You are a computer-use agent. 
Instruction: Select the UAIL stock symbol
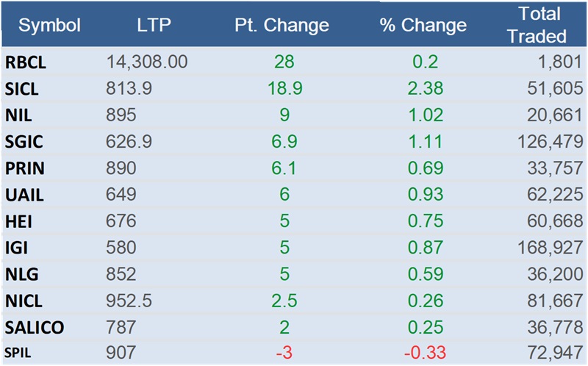click(x=23, y=195)
